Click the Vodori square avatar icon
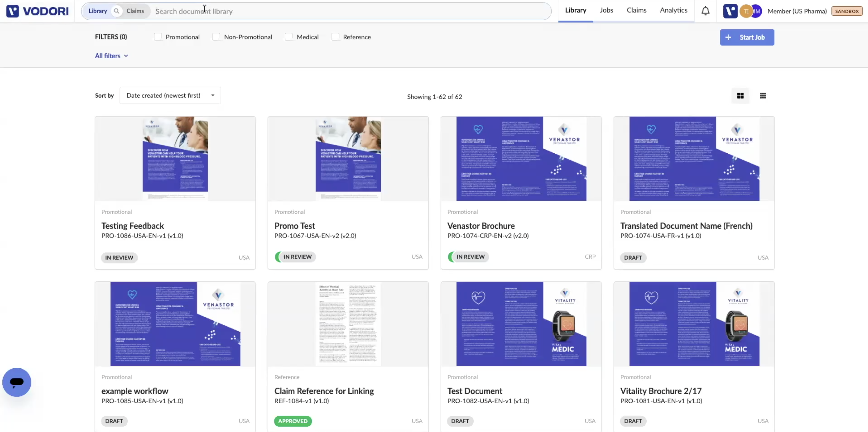This screenshot has height=432, width=868. click(x=730, y=11)
